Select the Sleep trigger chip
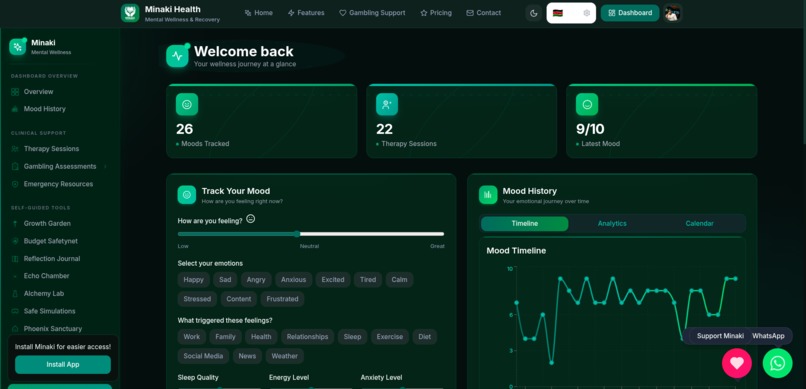The height and width of the screenshot is (389, 806). click(353, 337)
